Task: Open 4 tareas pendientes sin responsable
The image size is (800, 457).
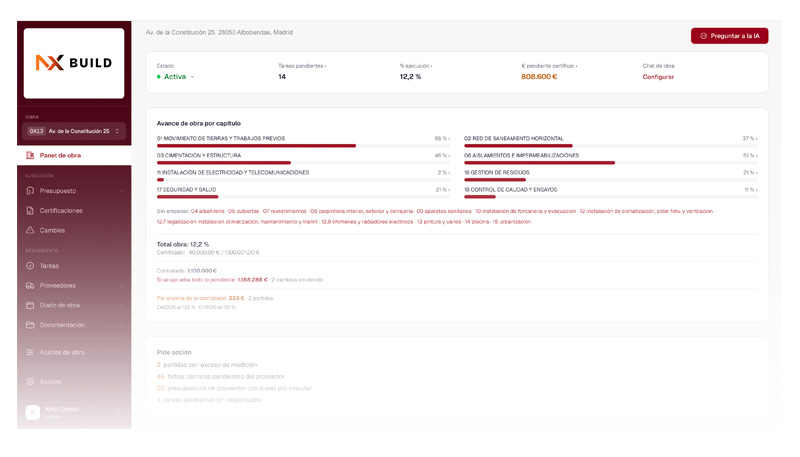Action: pos(209,400)
